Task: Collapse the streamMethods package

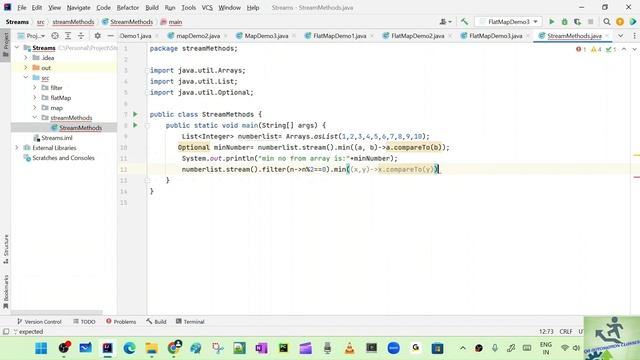Action: pos(35,118)
